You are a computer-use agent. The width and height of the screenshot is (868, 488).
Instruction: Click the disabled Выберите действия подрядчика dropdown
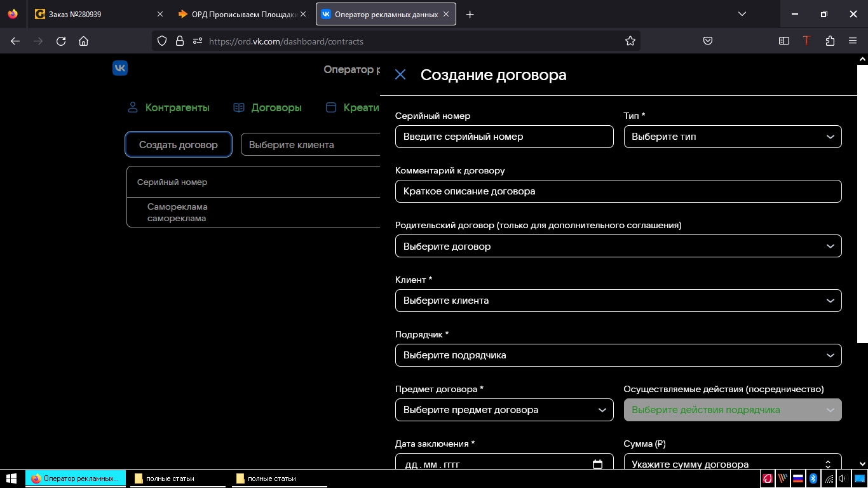pos(733,410)
